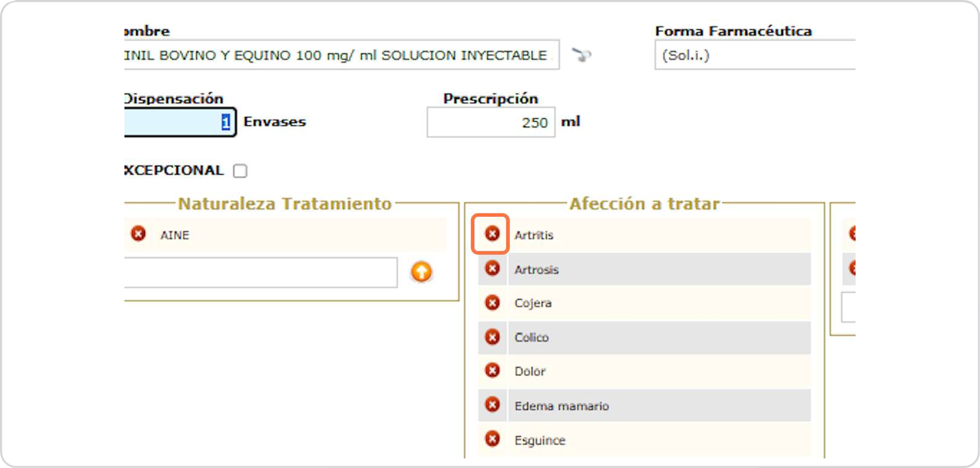Focus the Prescripción ml field
Image resolution: width=980 pixels, height=468 pixels.
coord(490,122)
